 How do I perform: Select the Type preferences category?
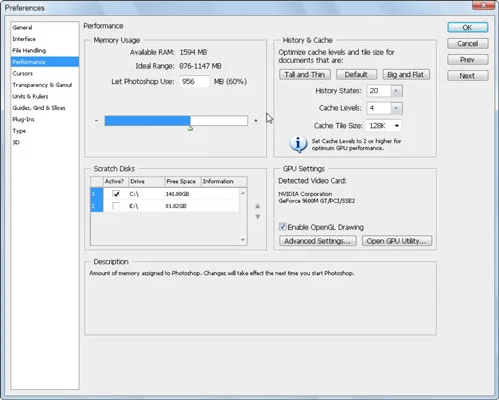(x=19, y=131)
